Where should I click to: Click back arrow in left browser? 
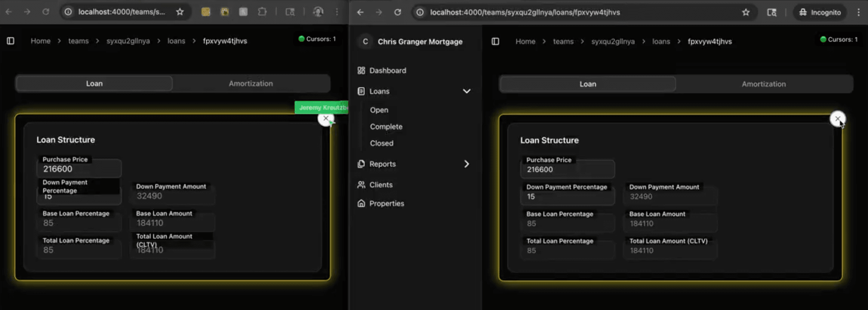pos(9,12)
